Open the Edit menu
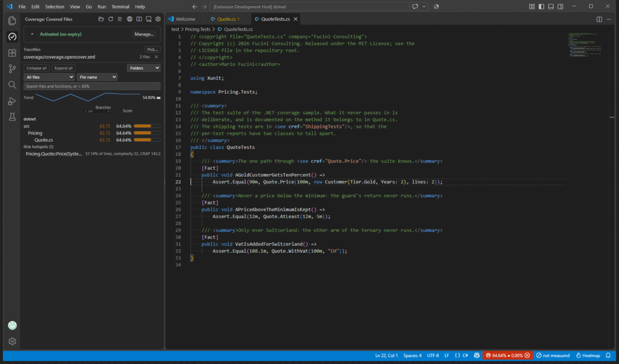The image size is (619, 364). (35, 7)
